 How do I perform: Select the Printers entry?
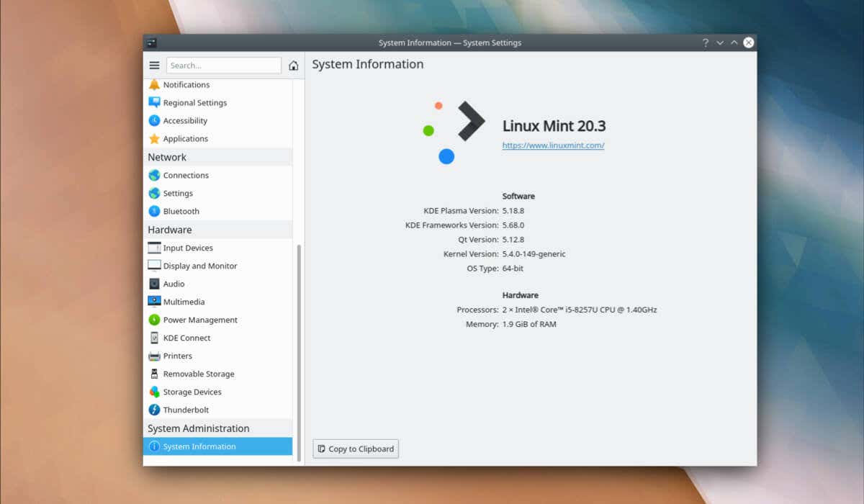(x=217, y=356)
